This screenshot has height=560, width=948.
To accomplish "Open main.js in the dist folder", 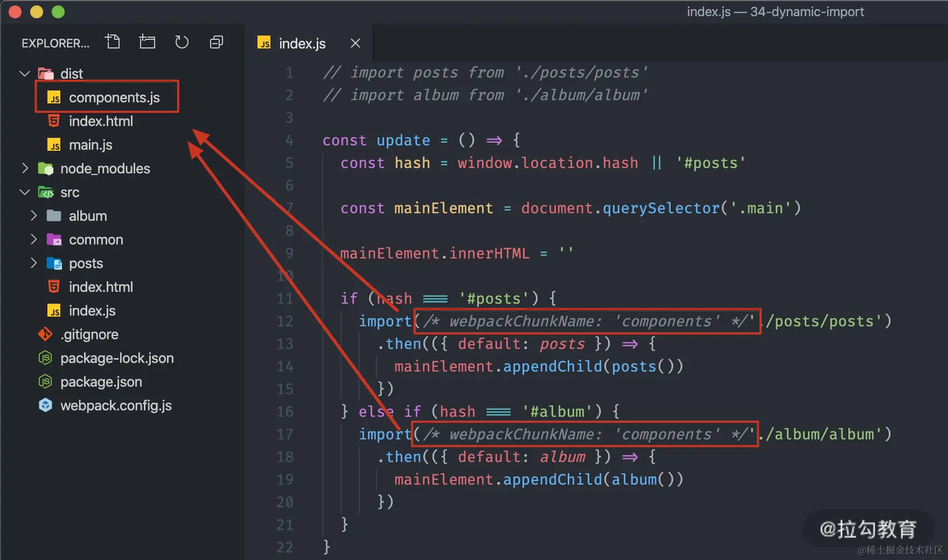I will (x=90, y=145).
